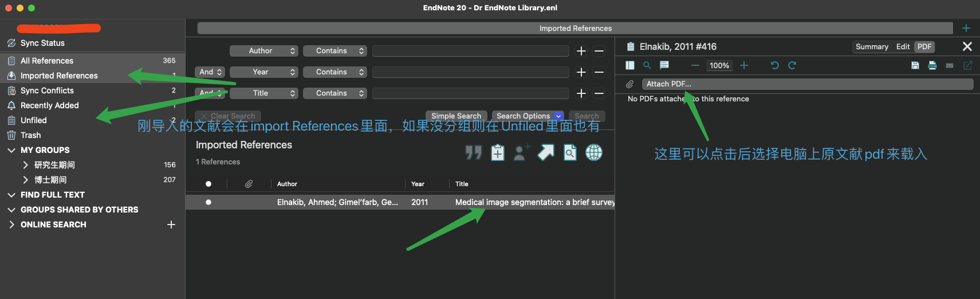Screen dimensions: 980x299
Task: Open Sync Conflicts in the sidebar
Action: point(92,91)
